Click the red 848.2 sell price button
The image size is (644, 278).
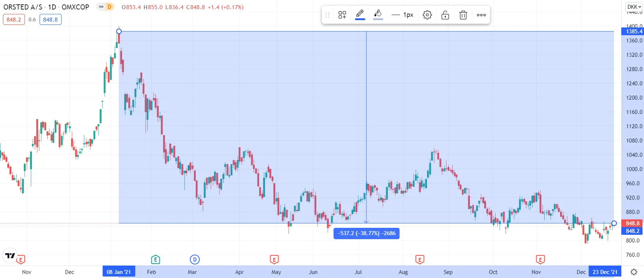pos(14,19)
